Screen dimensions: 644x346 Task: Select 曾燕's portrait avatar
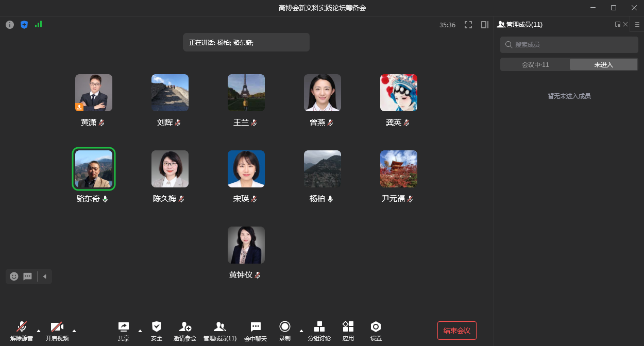click(323, 93)
